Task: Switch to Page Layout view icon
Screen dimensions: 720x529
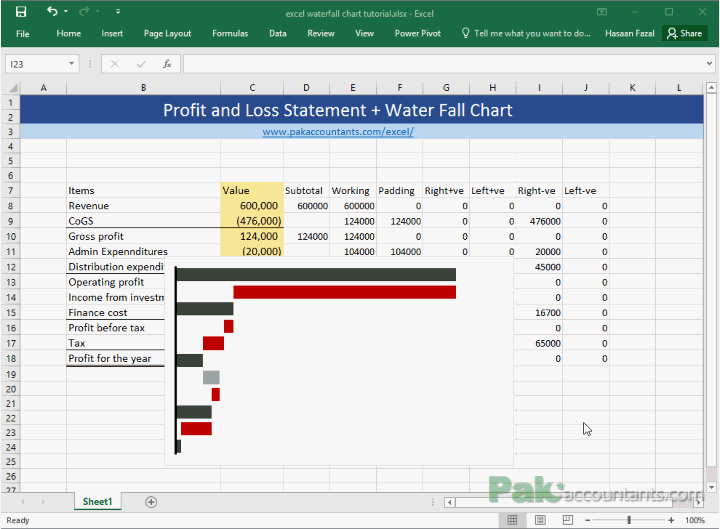Action: coord(540,520)
